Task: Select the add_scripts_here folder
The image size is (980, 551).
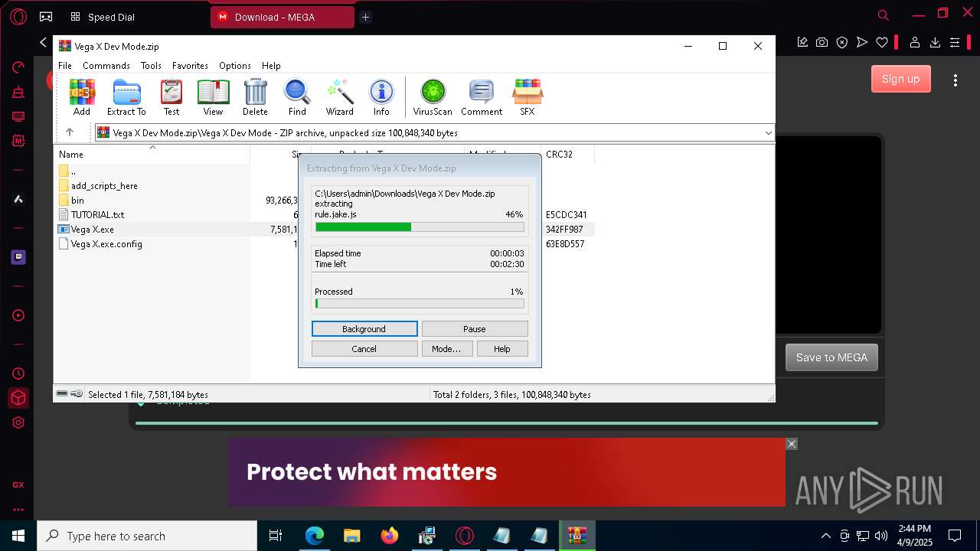Action: (98, 186)
